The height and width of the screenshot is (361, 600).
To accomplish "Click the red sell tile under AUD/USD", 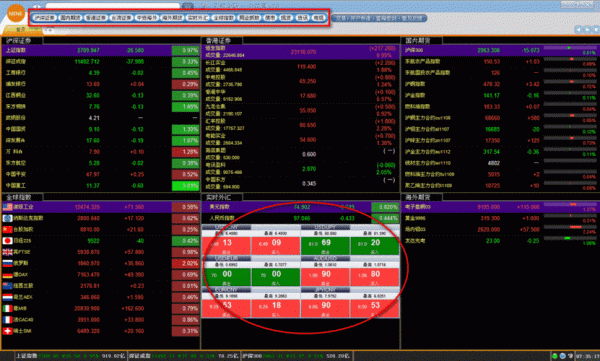I will 325,277.
